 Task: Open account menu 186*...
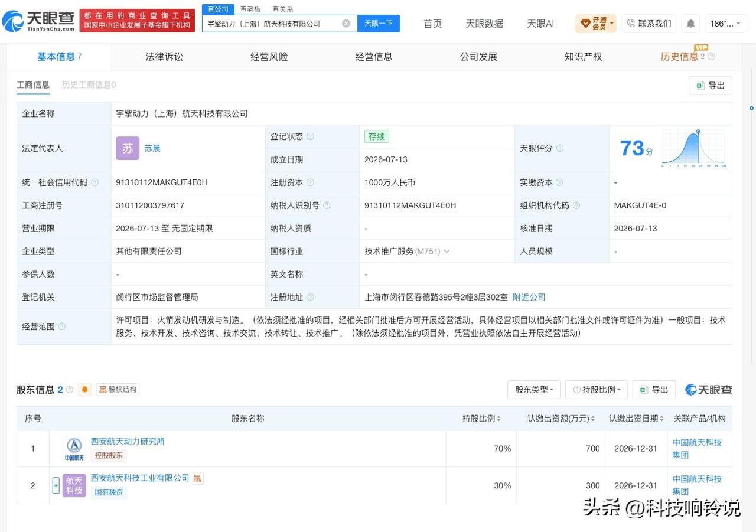726,24
